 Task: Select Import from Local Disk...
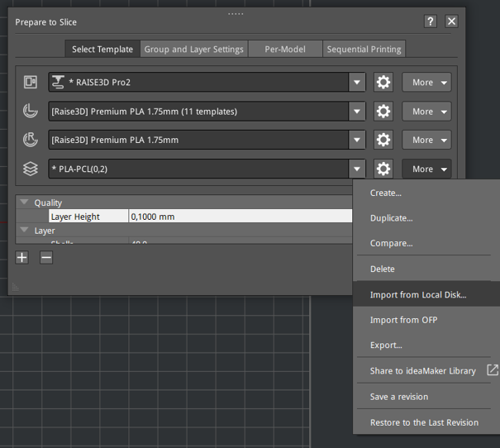point(426,294)
